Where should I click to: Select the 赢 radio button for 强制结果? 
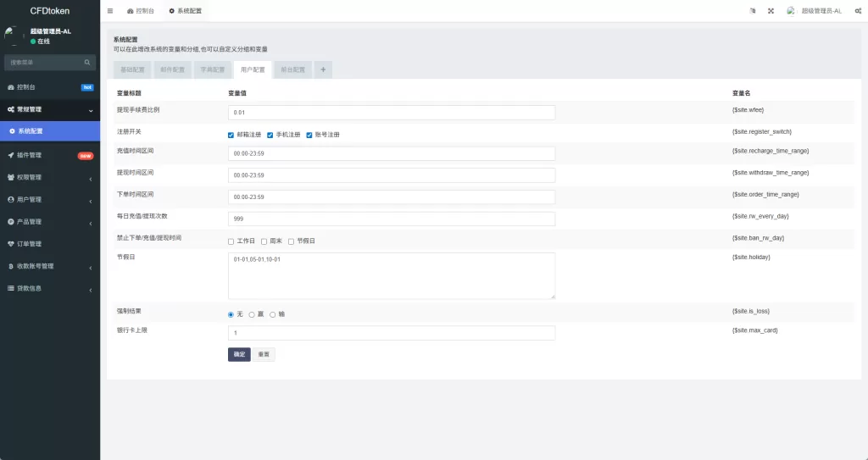(x=252, y=314)
